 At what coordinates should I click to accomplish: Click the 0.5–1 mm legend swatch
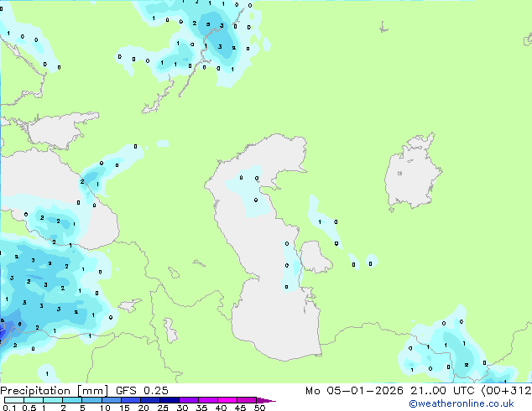click(x=34, y=400)
